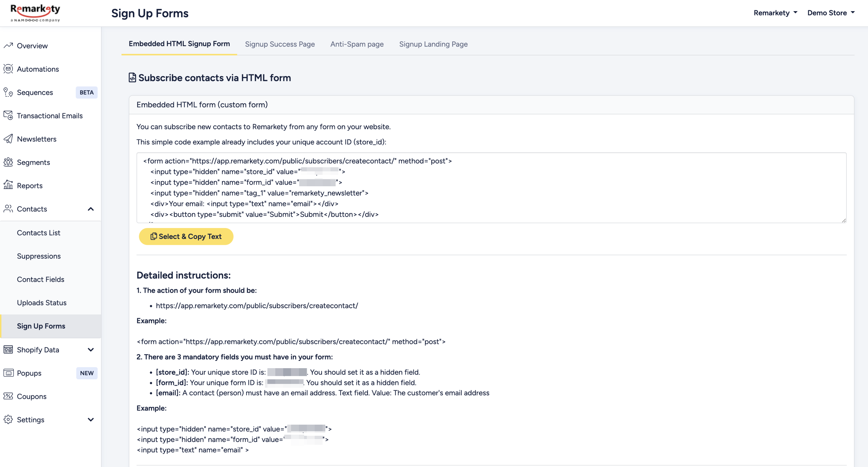This screenshot has width=868, height=467.
Task: Click the Shopify Data icon
Action: (8, 349)
